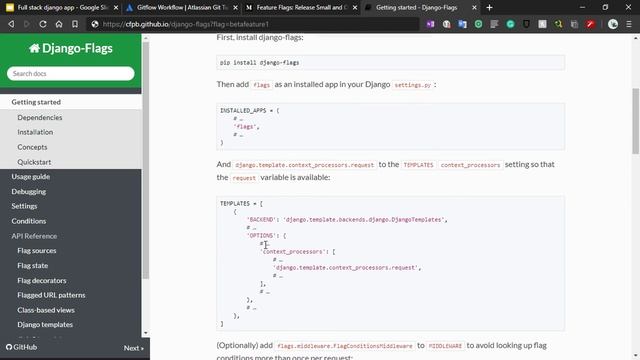Click the pip install django-flags code block
This screenshot has width=640, height=360.
coord(391,62)
